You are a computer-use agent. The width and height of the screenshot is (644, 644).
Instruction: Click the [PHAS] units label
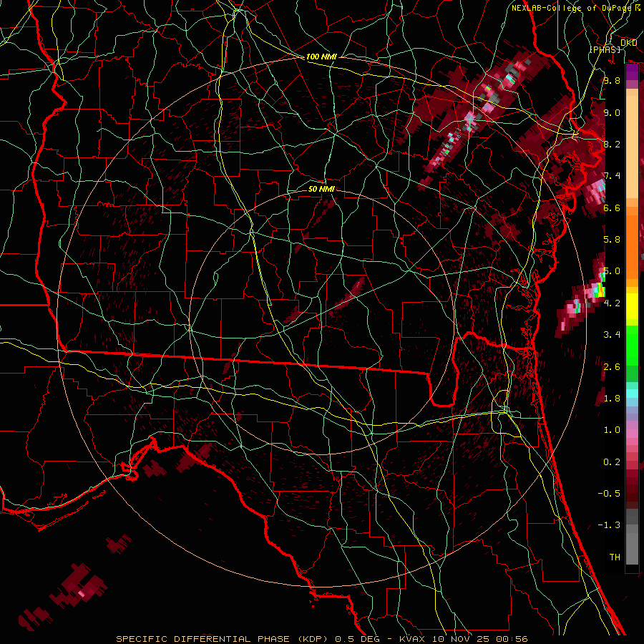click(605, 49)
